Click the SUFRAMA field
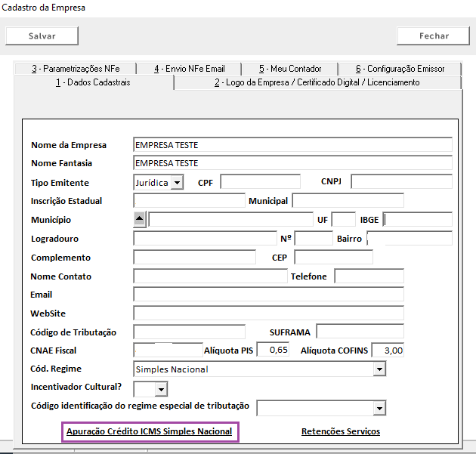 click(360, 331)
